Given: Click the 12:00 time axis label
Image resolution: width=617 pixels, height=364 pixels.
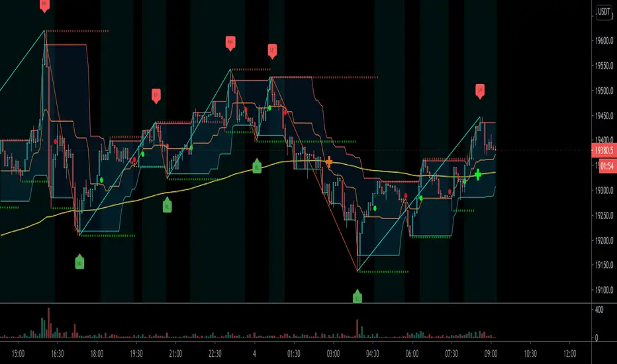Looking at the screenshot, I should click(x=570, y=354).
